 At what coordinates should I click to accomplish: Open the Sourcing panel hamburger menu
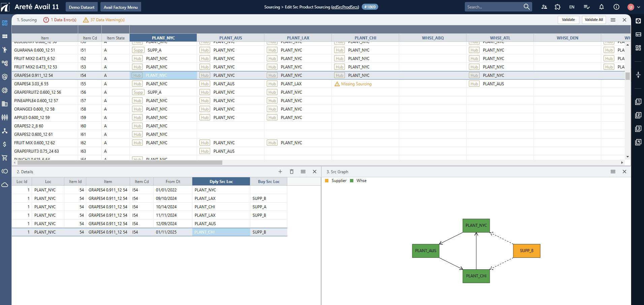point(613,20)
